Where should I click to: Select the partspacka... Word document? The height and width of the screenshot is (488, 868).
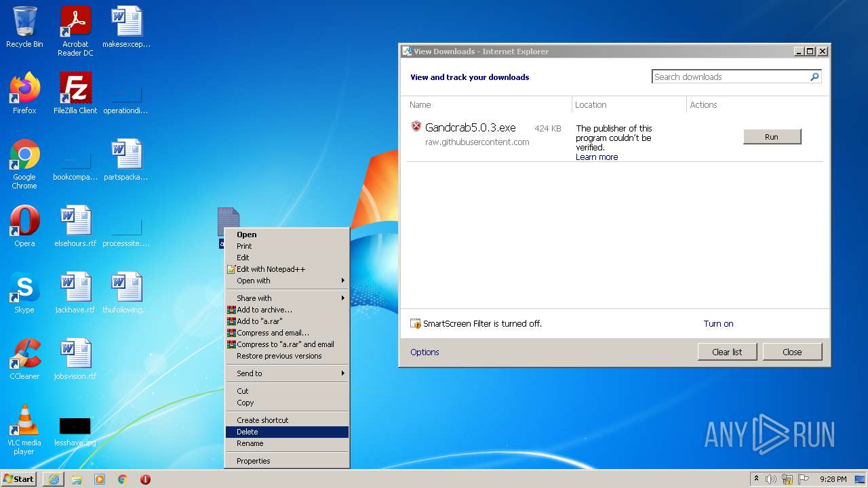126,160
